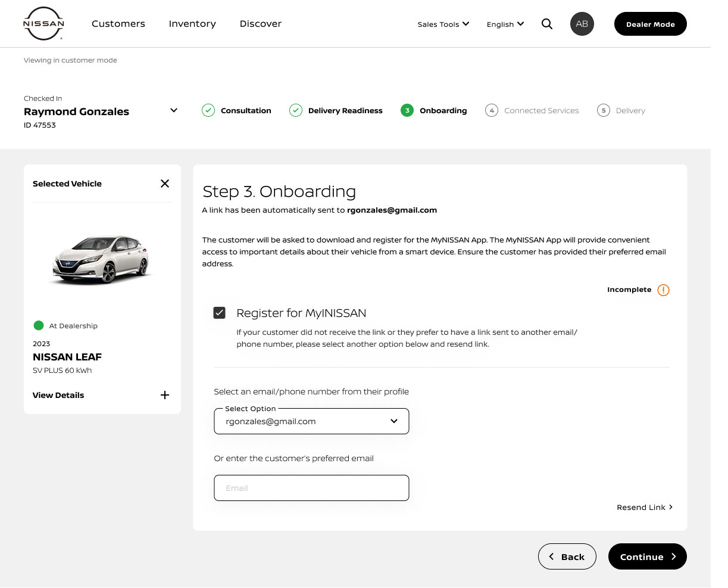728x588 pixels.
Task: Click the step 5 circle icon
Action: (603, 110)
